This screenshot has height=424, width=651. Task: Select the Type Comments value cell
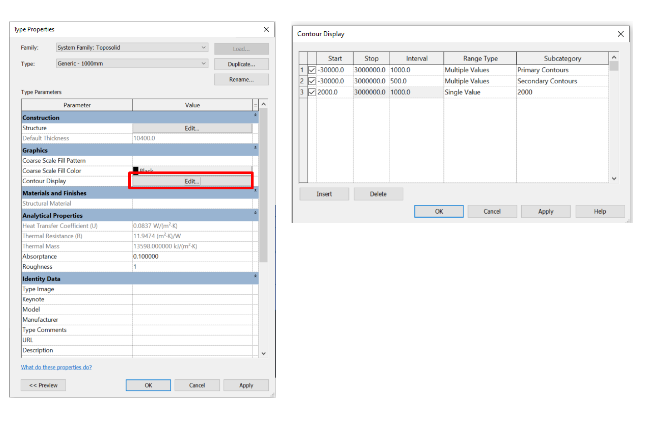pos(192,330)
